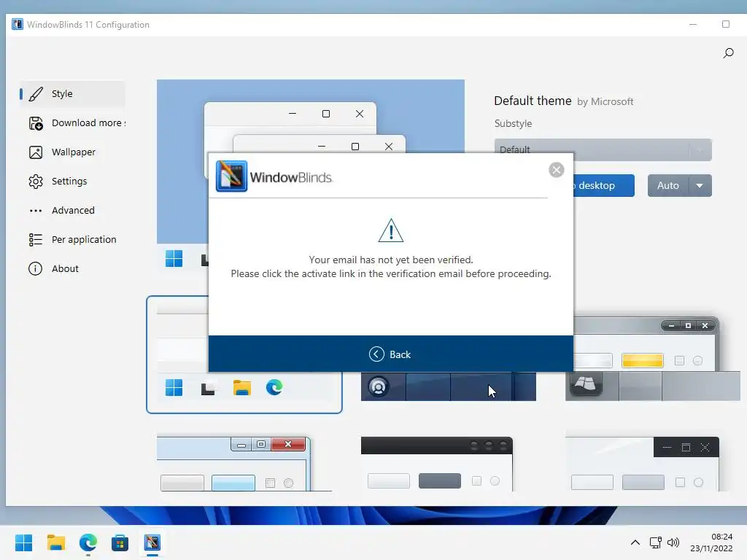The width and height of the screenshot is (747, 560).
Task: Click the volume speaker tray icon
Action: tap(673, 542)
